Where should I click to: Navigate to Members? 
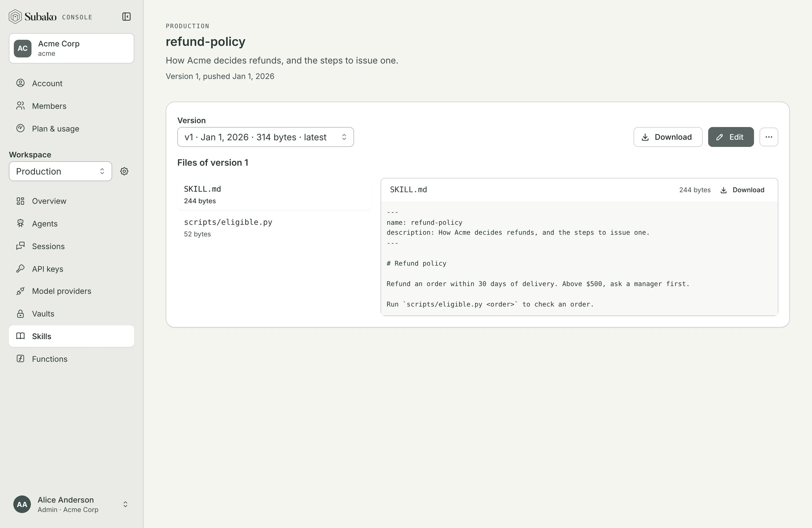71,106
